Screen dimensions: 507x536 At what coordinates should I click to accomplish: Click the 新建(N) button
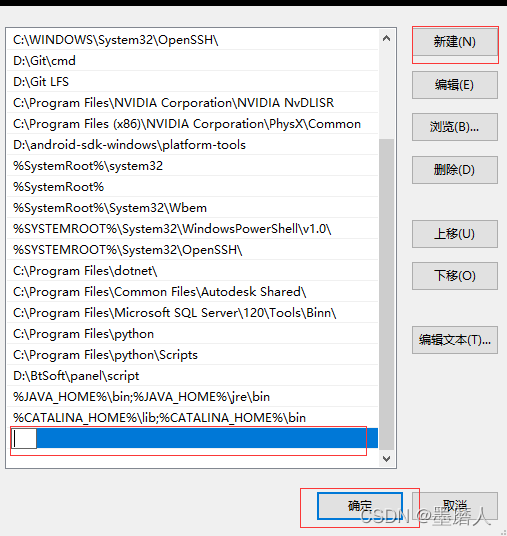click(455, 42)
